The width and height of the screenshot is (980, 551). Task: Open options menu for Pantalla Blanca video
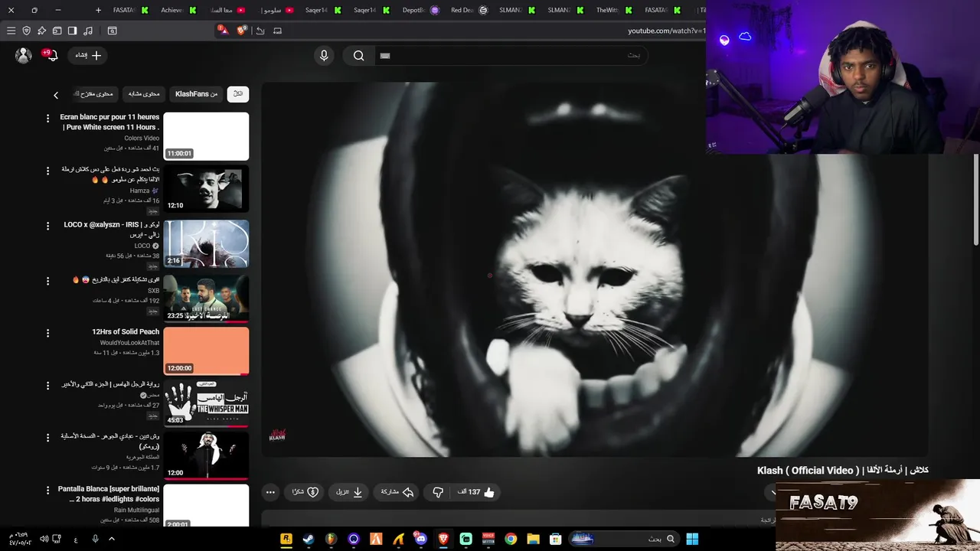pyautogui.click(x=47, y=490)
